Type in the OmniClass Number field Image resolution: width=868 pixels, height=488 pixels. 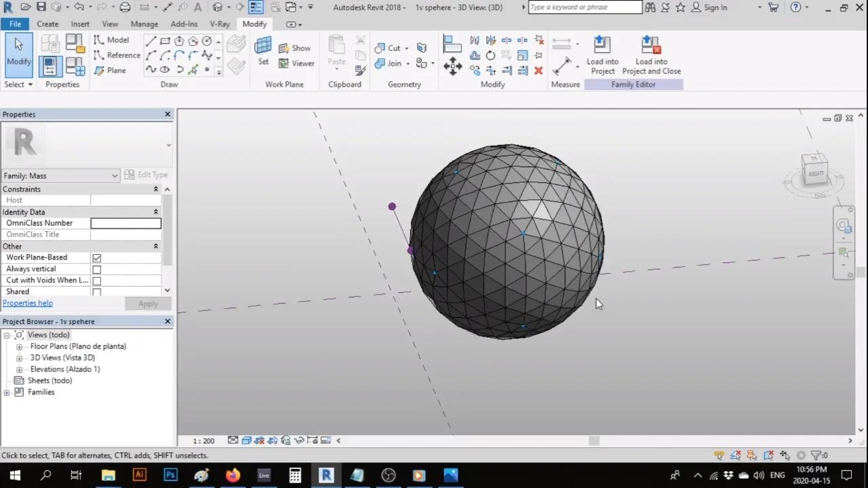click(125, 223)
